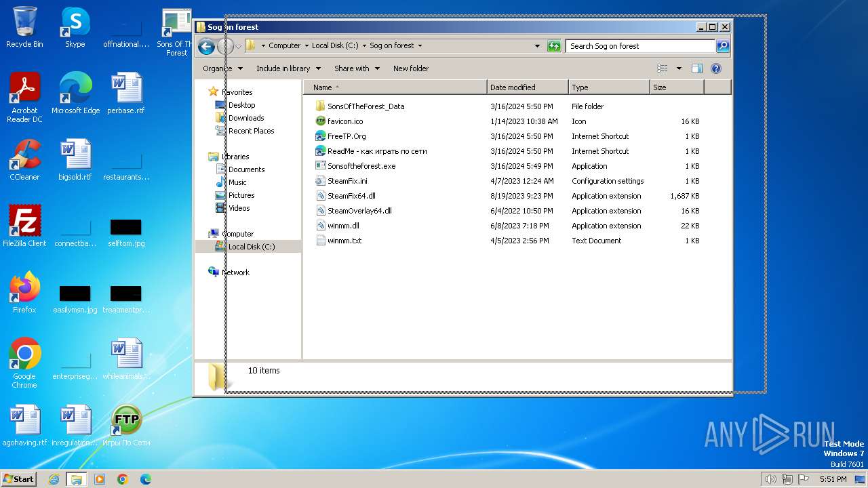Select Desktop in Favorites
This screenshot has height=488, width=868.
pyautogui.click(x=235, y=105)
